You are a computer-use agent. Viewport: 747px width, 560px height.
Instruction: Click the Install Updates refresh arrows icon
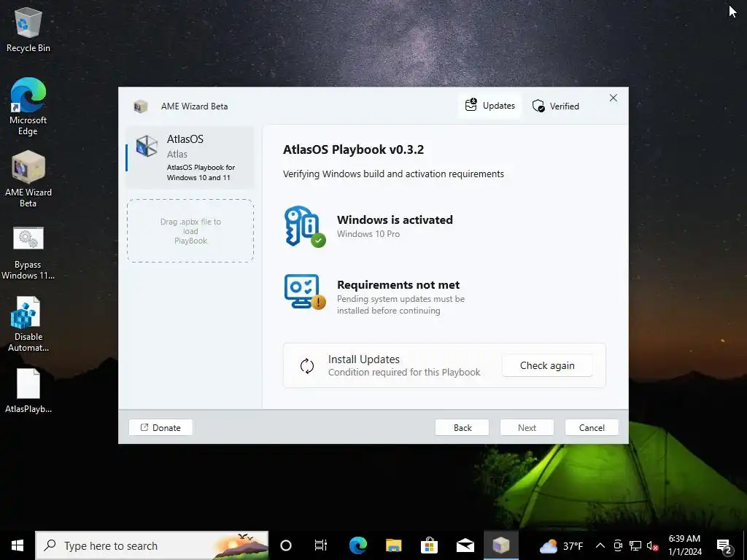coord(307,366)
